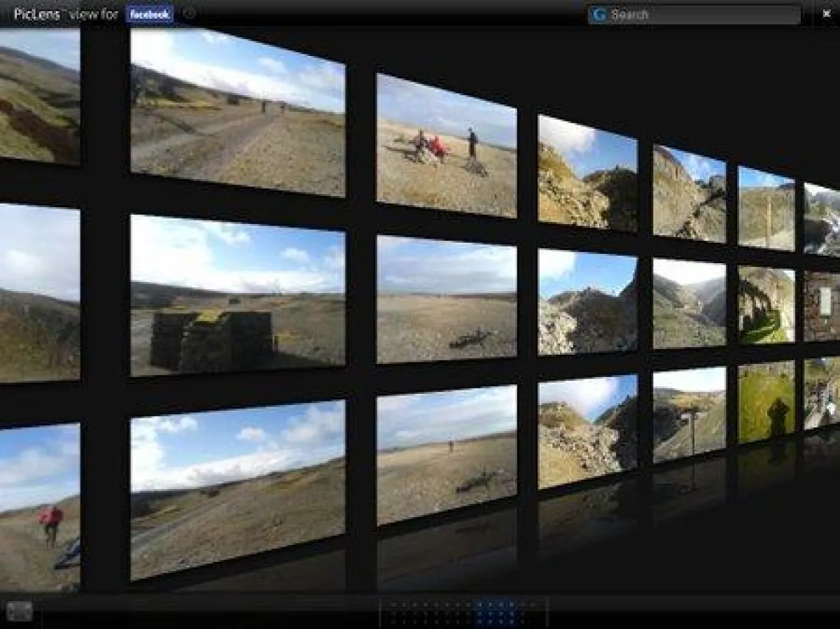Image resolution: width=840 pixels, height=629 pixels.
Task: Close the PicLens view with the X
Action: click(x=826, y=14)
